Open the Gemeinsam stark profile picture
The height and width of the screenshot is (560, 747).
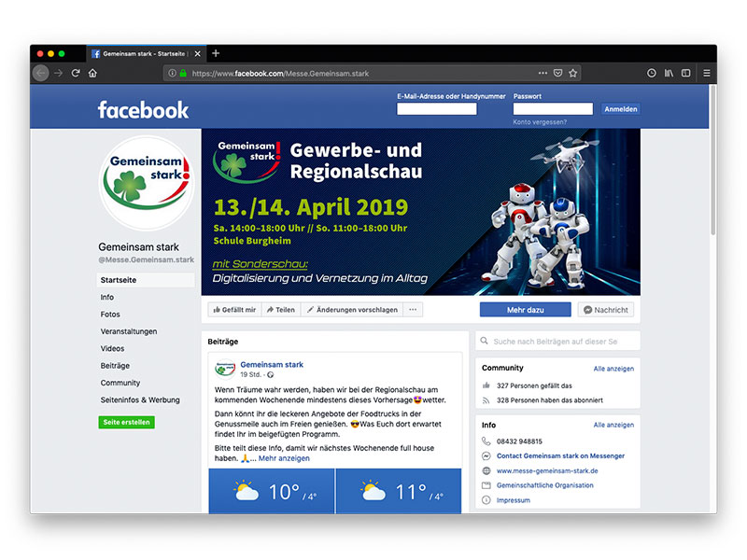click(147, 183)
